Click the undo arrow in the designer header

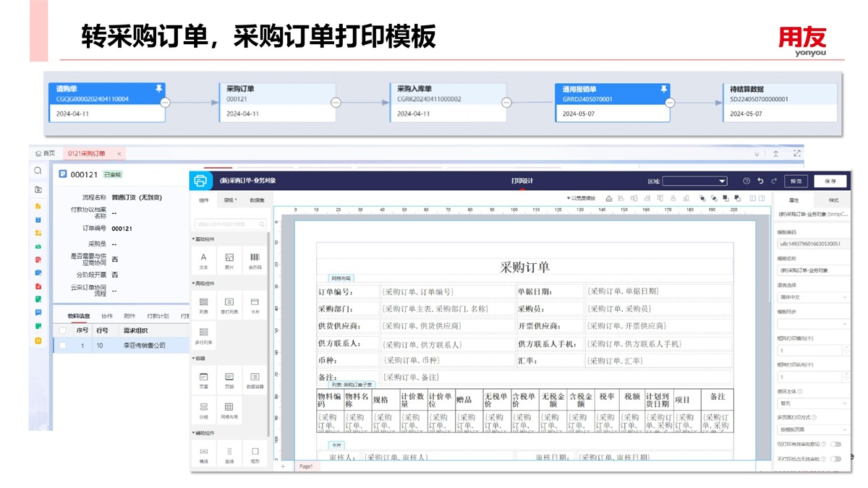[760, 181]
